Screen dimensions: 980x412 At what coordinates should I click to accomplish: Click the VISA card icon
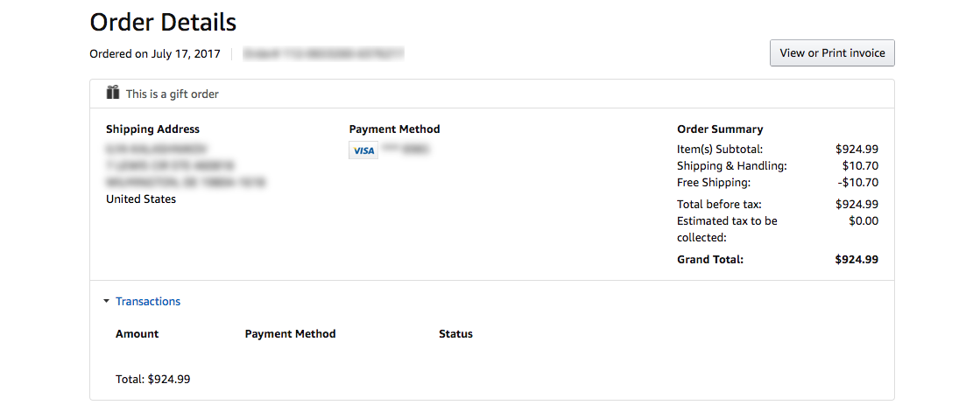click(x=363, y=150)
